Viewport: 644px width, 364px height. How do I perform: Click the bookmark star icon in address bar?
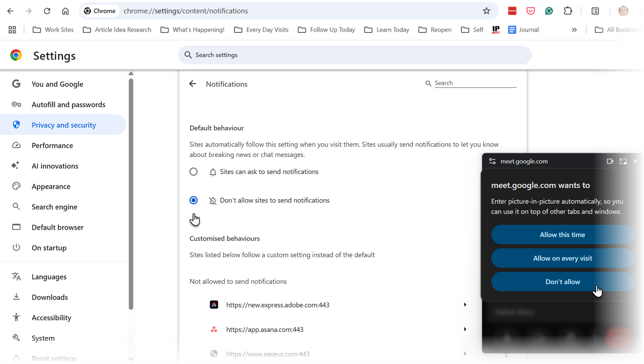486,11
